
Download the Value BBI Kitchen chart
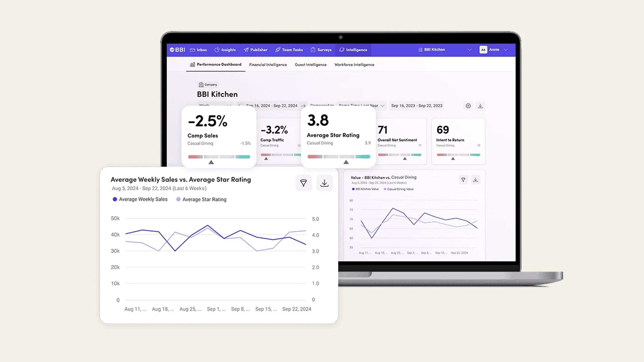pyautogui.click(x=476, y=180)
